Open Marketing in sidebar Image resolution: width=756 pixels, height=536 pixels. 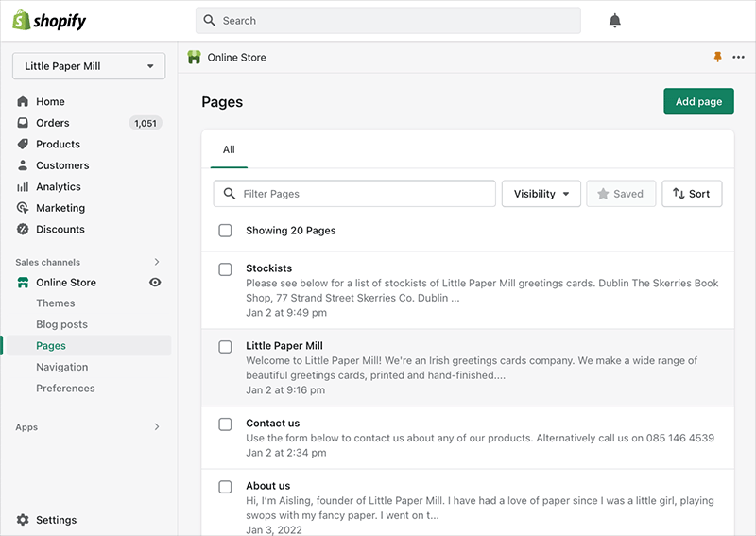(60, 207)
